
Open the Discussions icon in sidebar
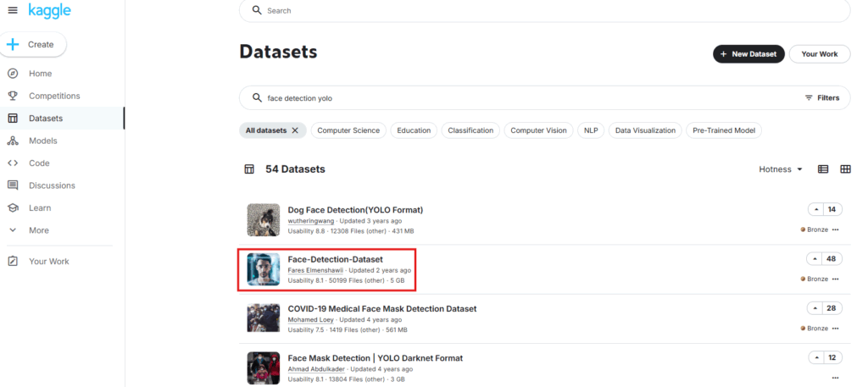click(x=13, y=185)
